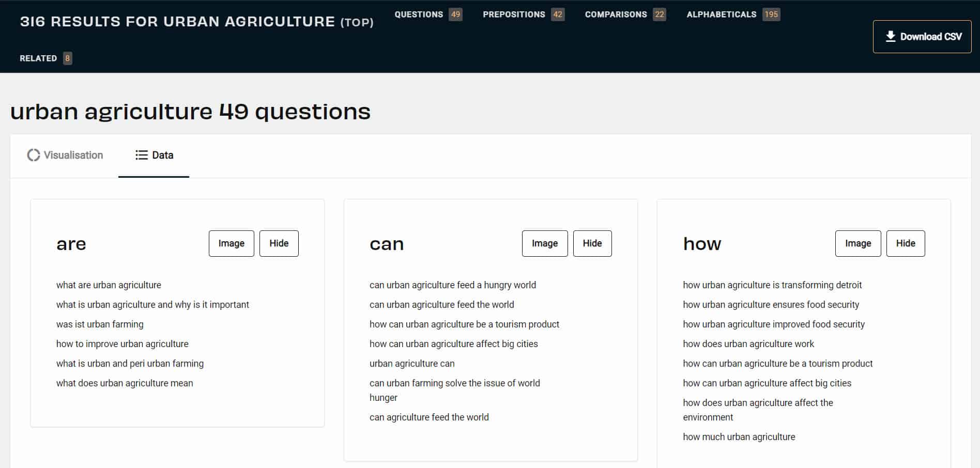Show Image view for the 'can' column
Viewport: 980px width, 468px height.
[544, 243]
